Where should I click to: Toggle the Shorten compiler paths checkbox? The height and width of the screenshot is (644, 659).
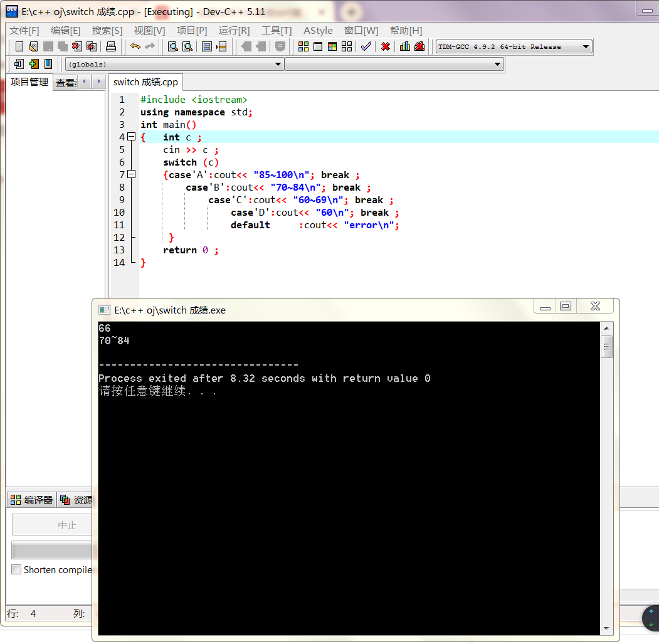click(x=16, y=569)
